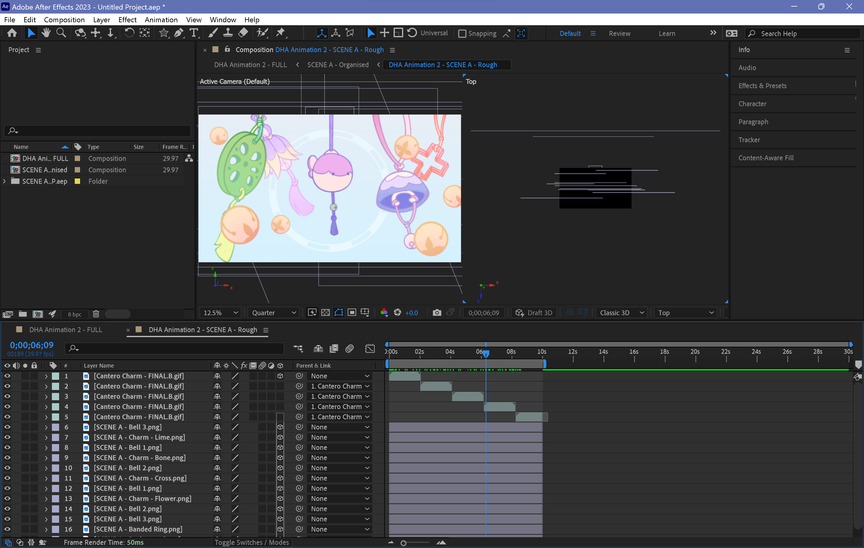Click the +0.0 exposure value
Screen dimensions: 864x548
412,313
